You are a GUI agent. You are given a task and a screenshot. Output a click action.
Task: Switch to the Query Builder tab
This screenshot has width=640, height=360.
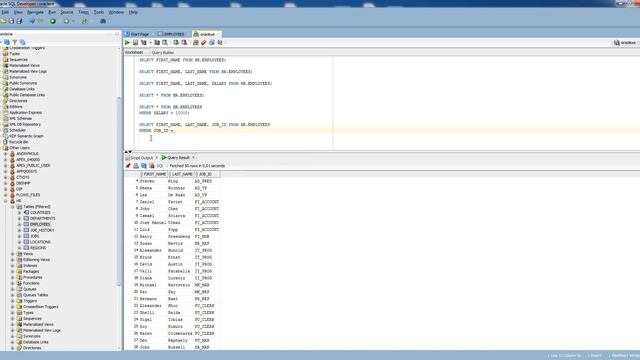163,53
